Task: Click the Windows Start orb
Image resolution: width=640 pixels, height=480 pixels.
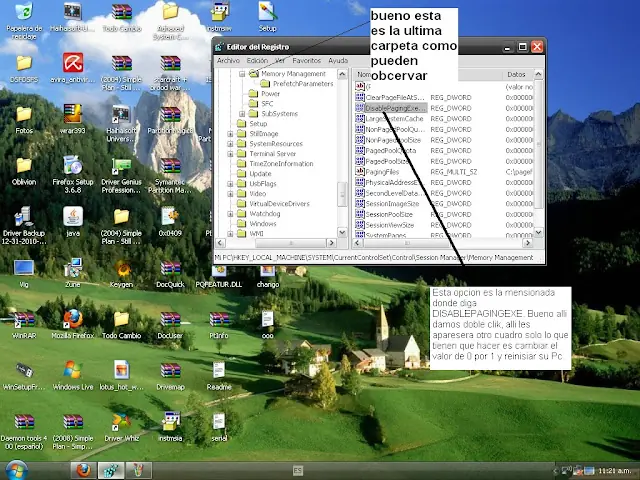Action: point(16,470)
